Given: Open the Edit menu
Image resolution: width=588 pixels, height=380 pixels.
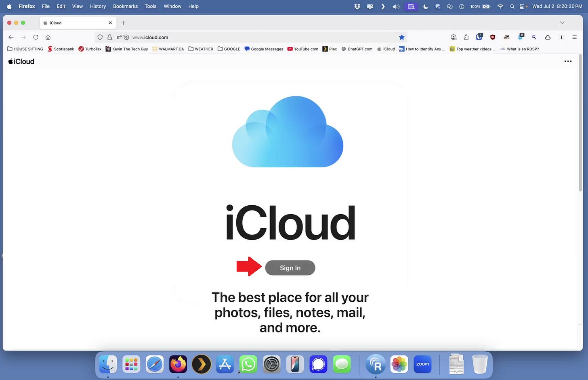Looking at the screenshot, I should pyautogui.click(x=61, y=6).
